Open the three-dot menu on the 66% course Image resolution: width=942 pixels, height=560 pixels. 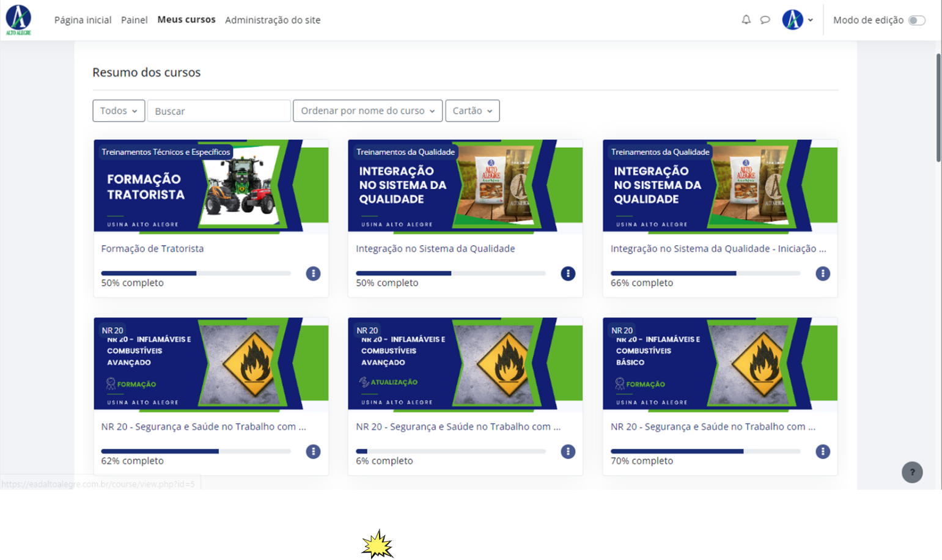823,273
